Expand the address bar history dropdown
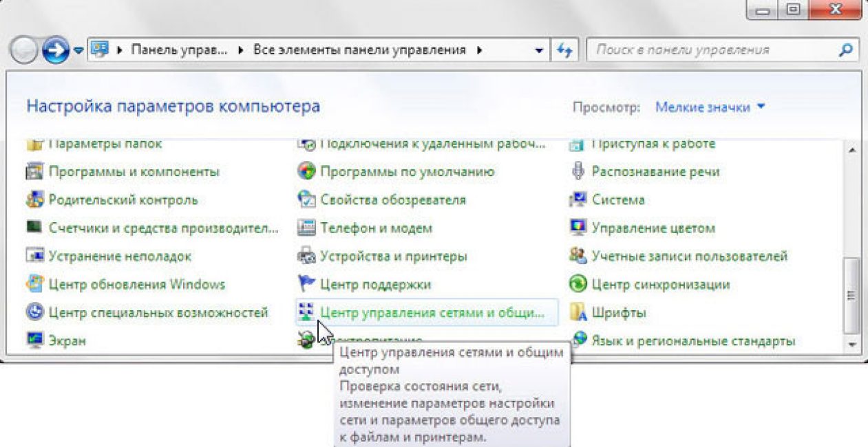The width and height of the screenshot is (868, 447). (539, 50)
